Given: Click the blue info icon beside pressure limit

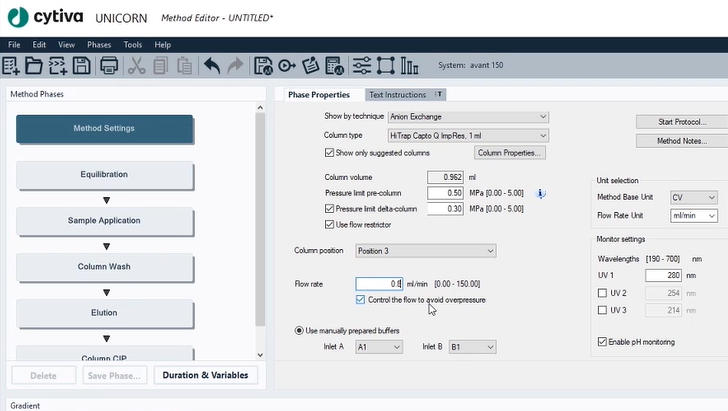Looking at the screenshot, I should point(541,193).
